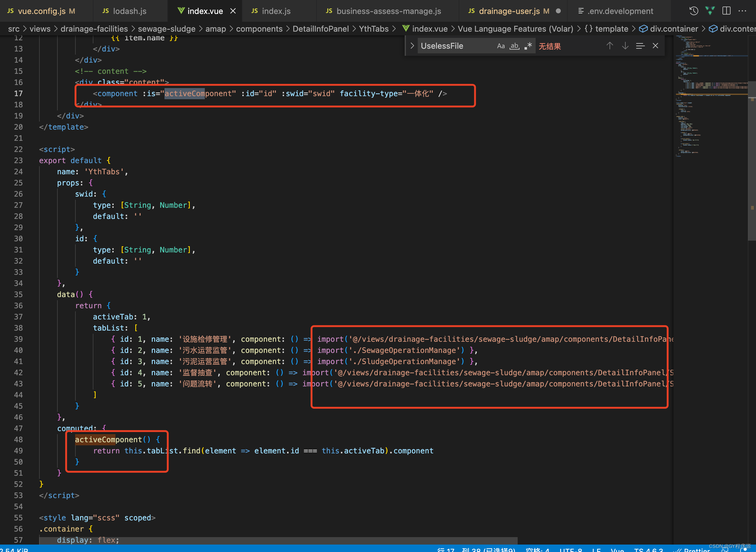Go to next match in find widget
The height and width of the screenshot is (552, 756).
[x=625, y=46]
